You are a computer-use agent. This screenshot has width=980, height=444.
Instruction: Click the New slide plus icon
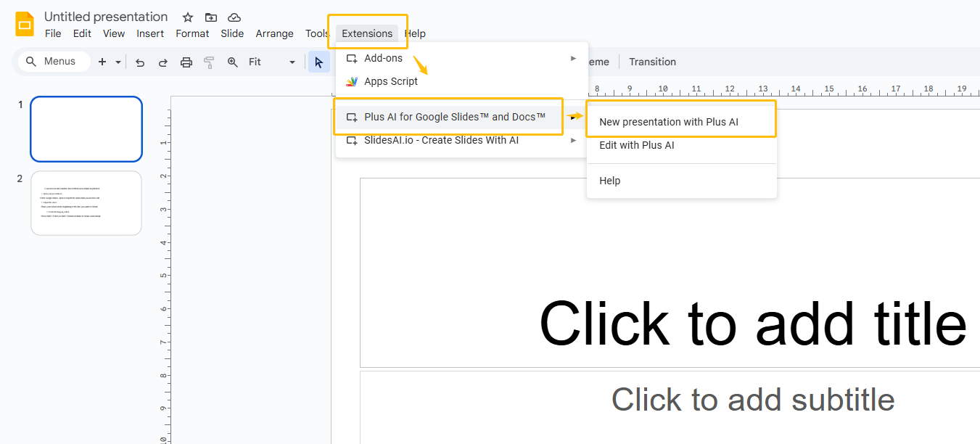102,62
